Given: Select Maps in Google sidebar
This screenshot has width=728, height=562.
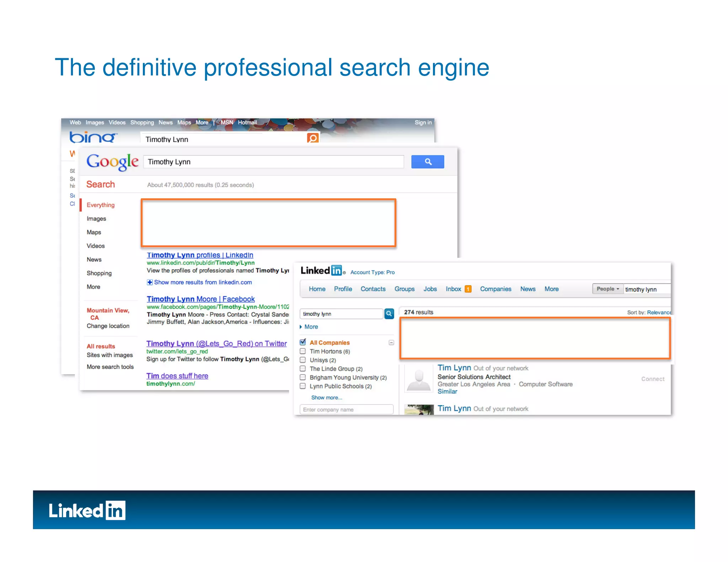Looking at the screenshot, I should click(x=94, y=232).
